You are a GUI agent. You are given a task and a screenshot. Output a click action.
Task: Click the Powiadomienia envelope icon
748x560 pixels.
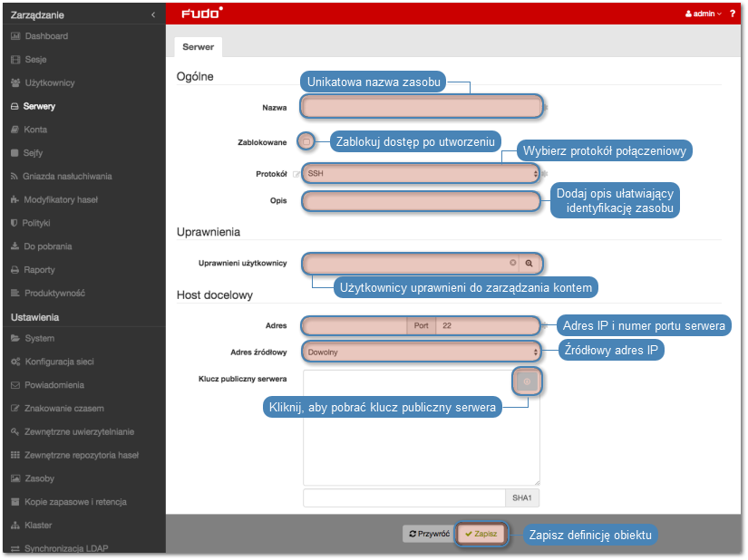pos(15,385)
